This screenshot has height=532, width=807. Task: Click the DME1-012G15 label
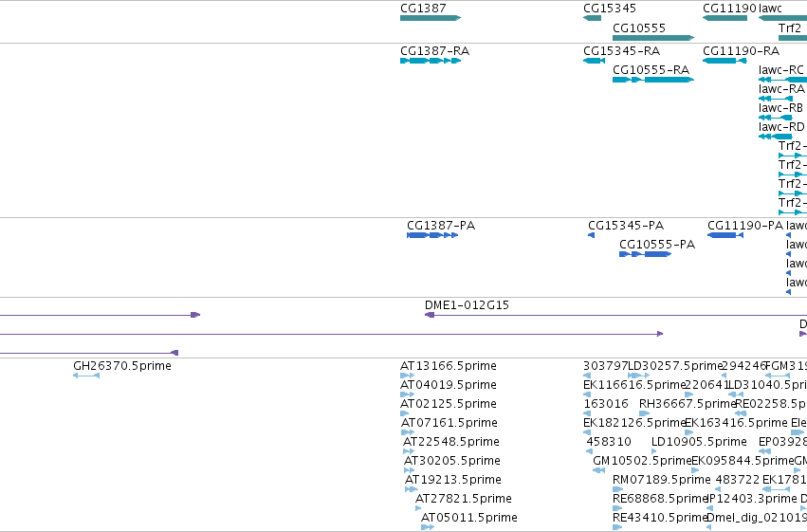467,305
